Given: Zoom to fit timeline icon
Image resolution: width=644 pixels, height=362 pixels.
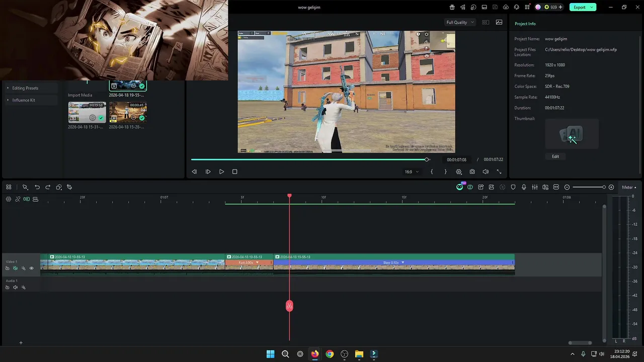Looking at the screenshot, I should point(556,187).
